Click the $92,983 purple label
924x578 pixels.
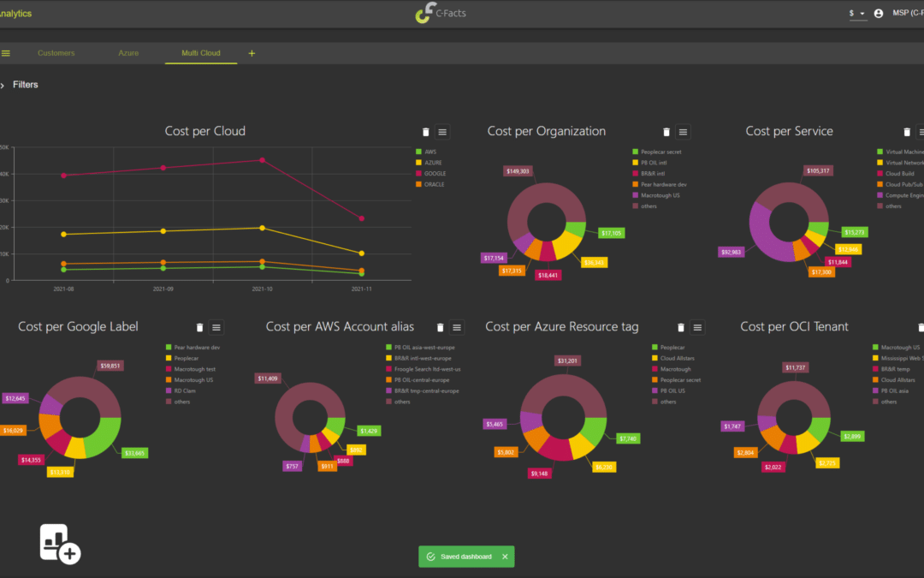pyautogui.click(x=731, y=253)
